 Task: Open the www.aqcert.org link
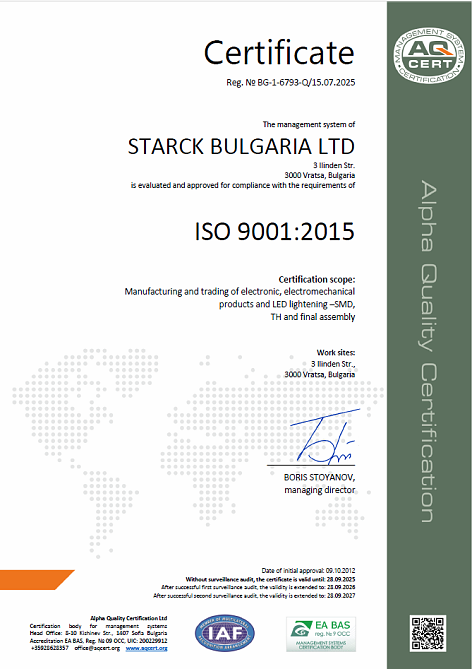point(146,648)
